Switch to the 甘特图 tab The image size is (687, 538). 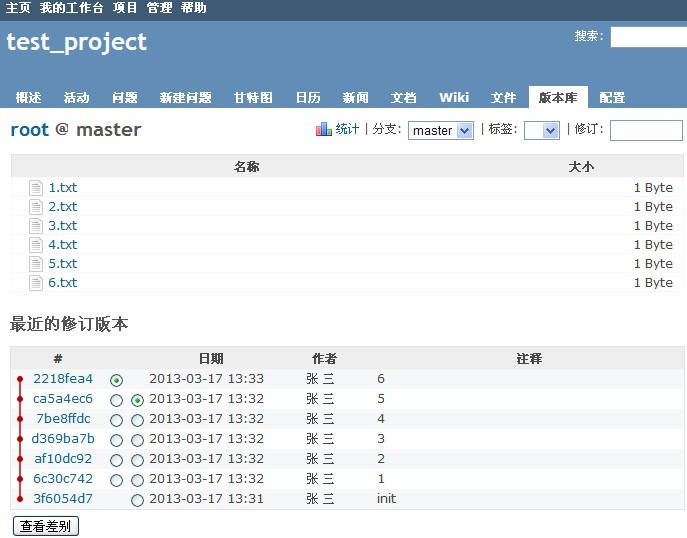pos(253,97)
